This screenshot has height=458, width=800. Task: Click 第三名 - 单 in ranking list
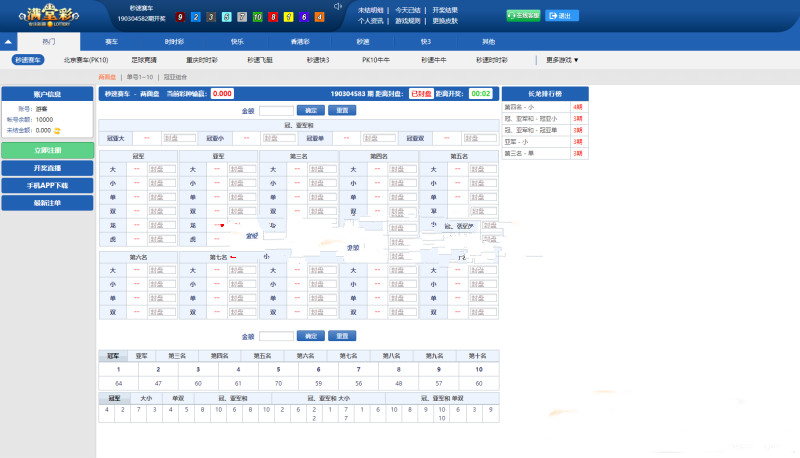point(519,153)
